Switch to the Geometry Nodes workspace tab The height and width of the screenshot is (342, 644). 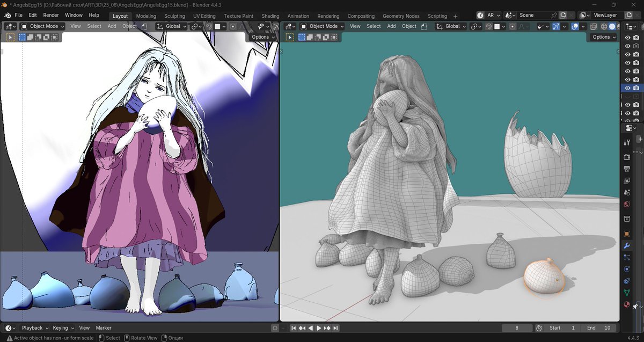tap(401, 16)
